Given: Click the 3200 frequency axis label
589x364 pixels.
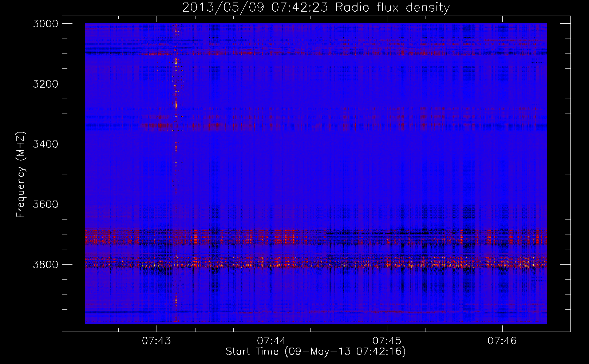Looking at the screenshot, I should [46, 84].
